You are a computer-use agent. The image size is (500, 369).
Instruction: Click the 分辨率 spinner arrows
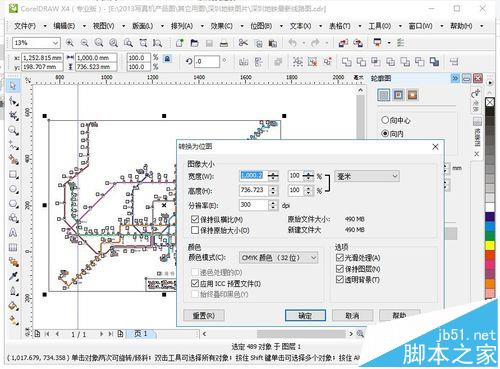273,205
